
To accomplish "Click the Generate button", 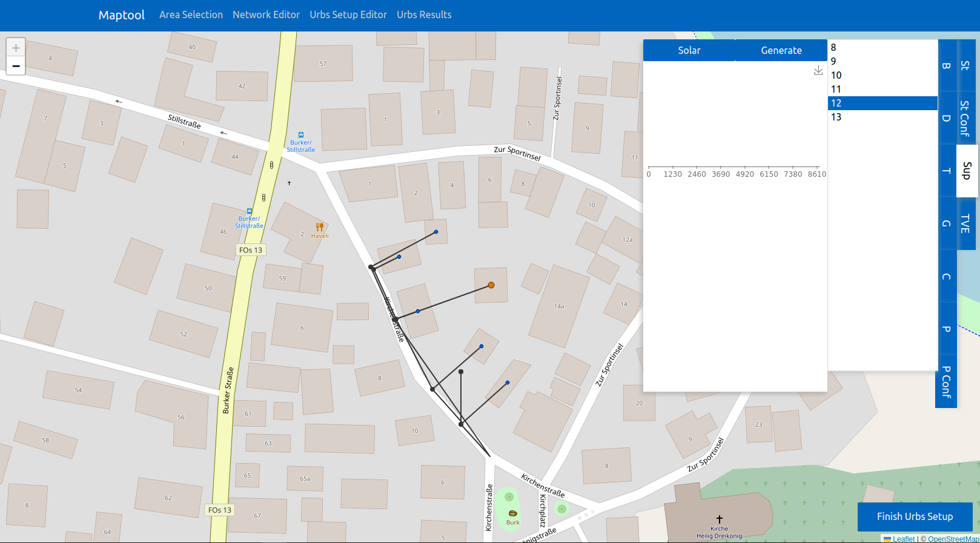I will [781, 50].
